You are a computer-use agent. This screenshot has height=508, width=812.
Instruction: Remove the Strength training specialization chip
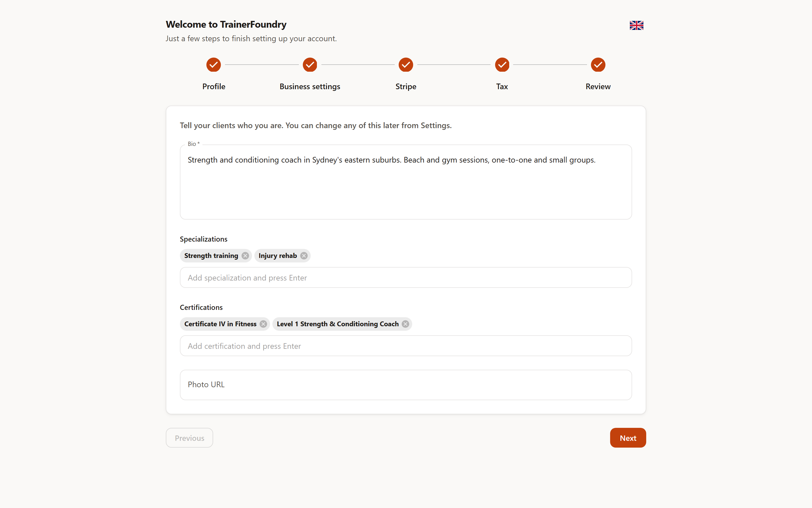coord(245,256)
